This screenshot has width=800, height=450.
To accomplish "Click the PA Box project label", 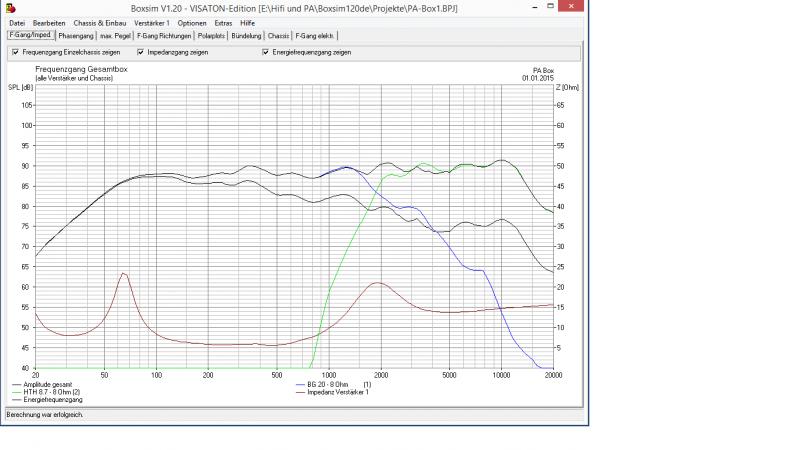I will coord(543,70).
